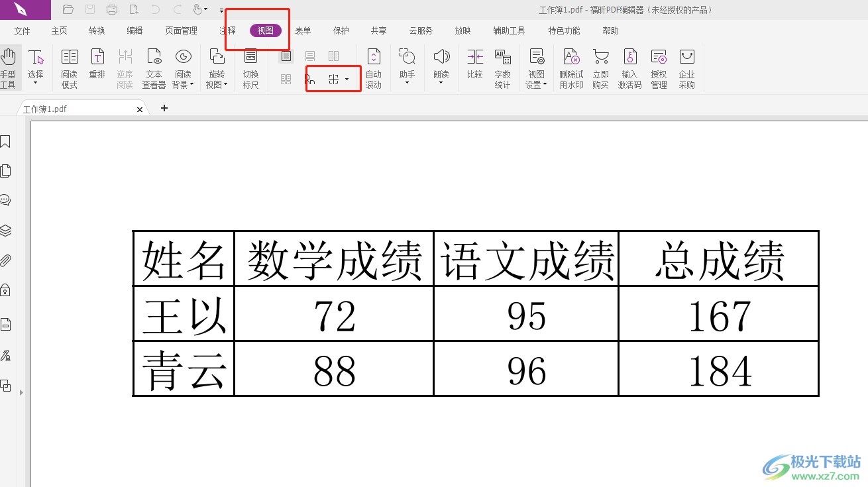Click the Reflow (重排) tool
Viewport: 868px width, 487px height.
click(97, 64)
